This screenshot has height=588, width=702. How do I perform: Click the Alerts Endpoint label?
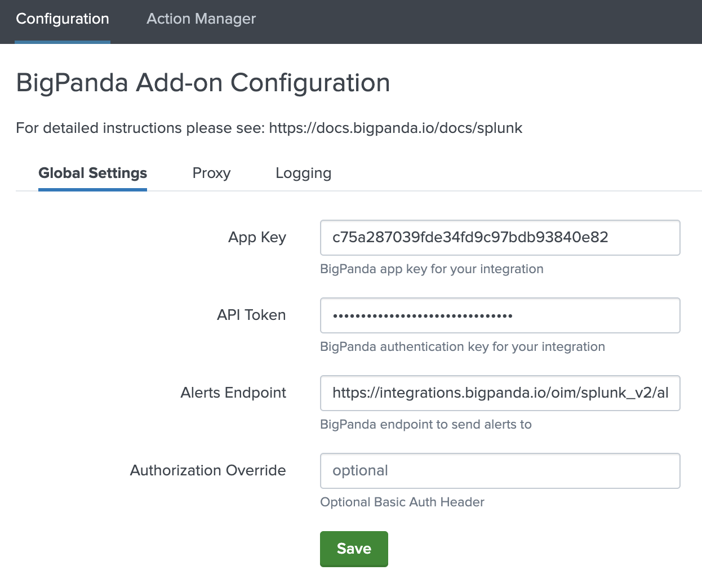(x=233, y=393)
